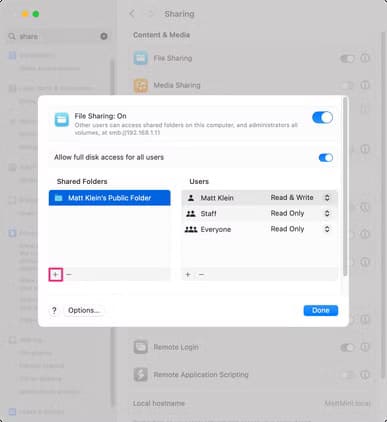
Task: Click the dialog's File Sharing folder icon
Action: click(62, 120)
